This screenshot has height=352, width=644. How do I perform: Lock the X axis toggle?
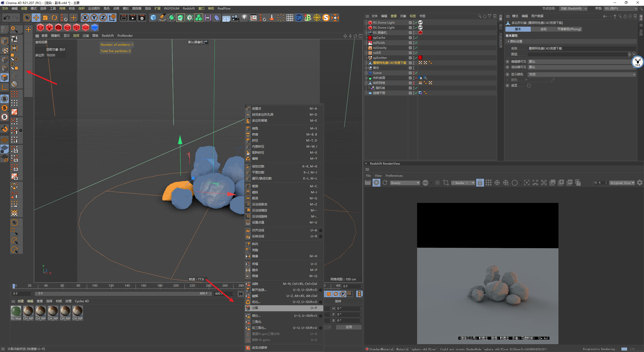(85, 18)
